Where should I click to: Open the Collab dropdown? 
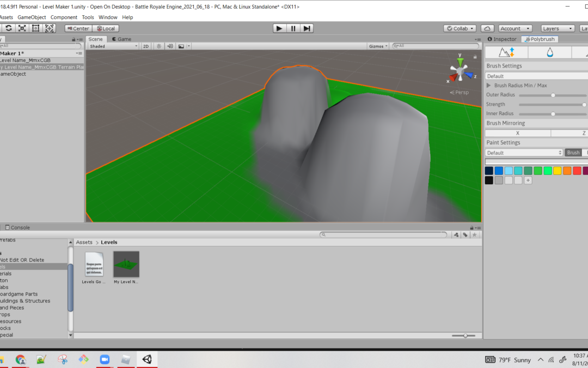(460, 28)
